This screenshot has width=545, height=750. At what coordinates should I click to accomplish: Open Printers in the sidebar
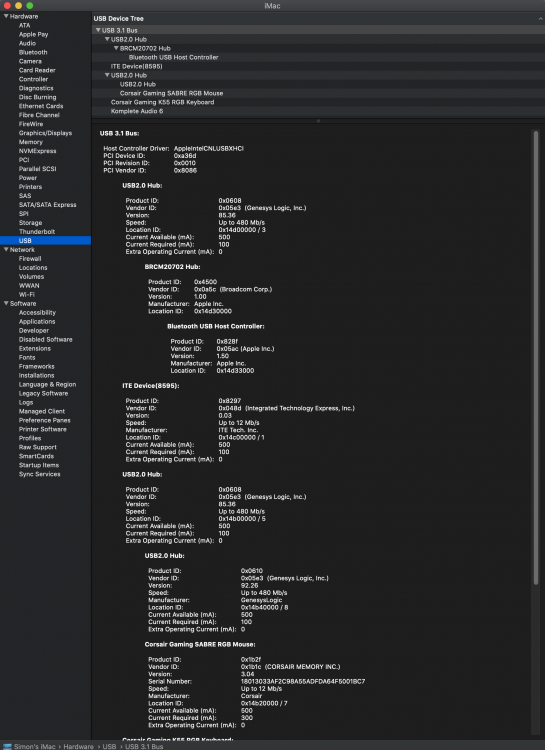coord(30,187)
